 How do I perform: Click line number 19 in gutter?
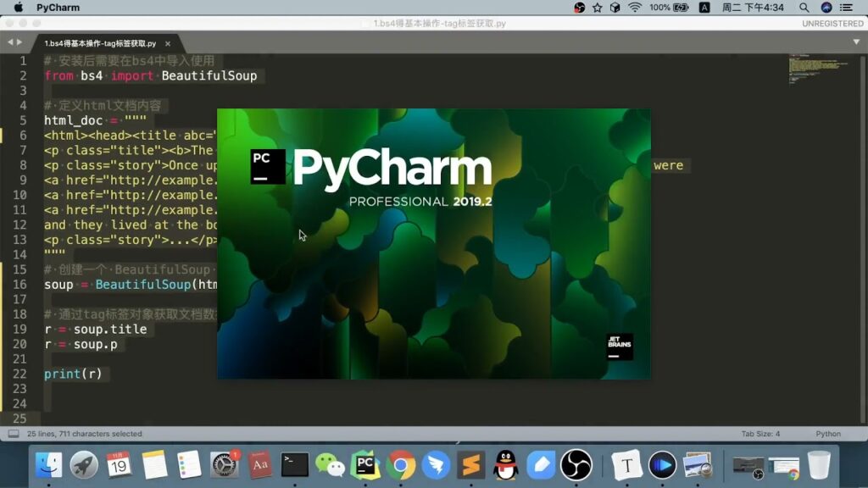(19, 330)
